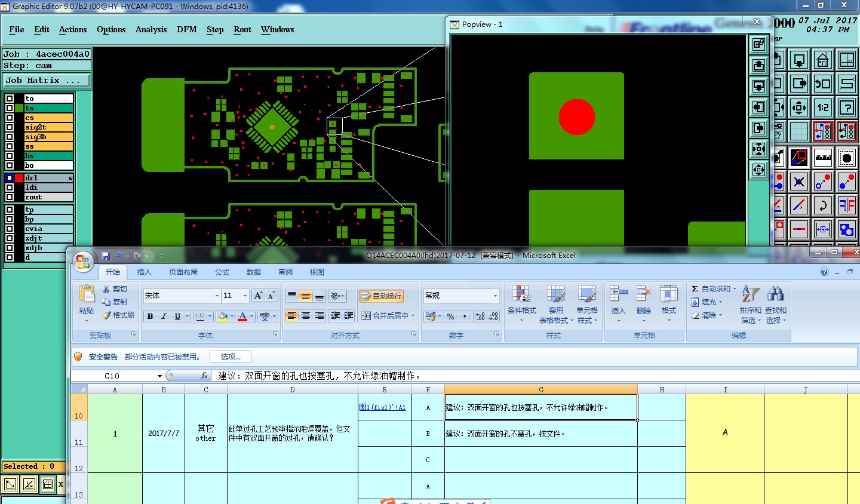Click increase font size icon

258,296
